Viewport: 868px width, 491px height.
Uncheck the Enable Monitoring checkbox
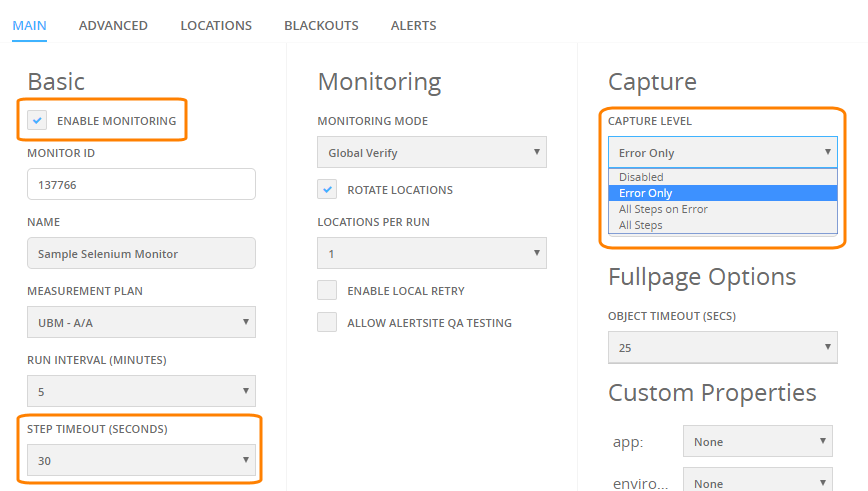pos(37,120)
